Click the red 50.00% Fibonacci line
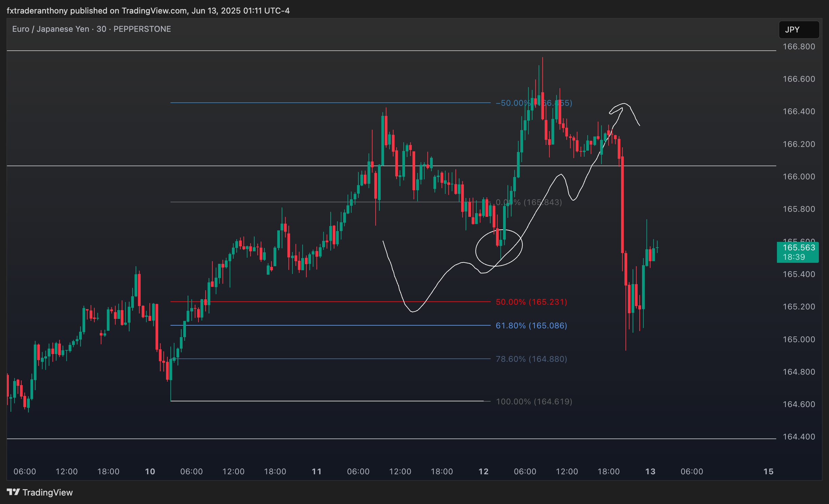This screenshot has width=829, height=504. (330, 302)
